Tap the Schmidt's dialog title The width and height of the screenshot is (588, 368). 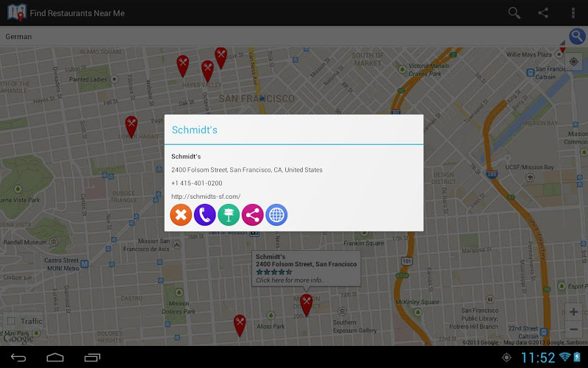pyautogui.click(x=194, y=130)
